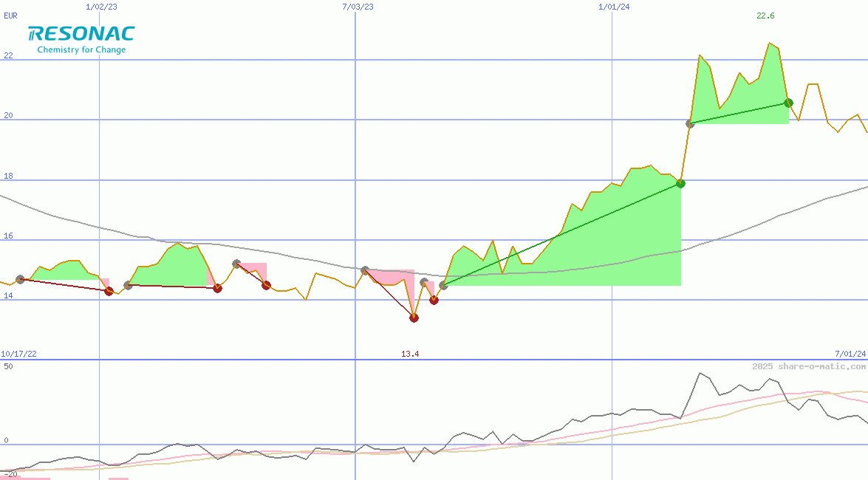Image resolution: width=868 pixels, height=480 pixels.
Task: Click the 7/01/24 end date label
Action: pos(850,354)
